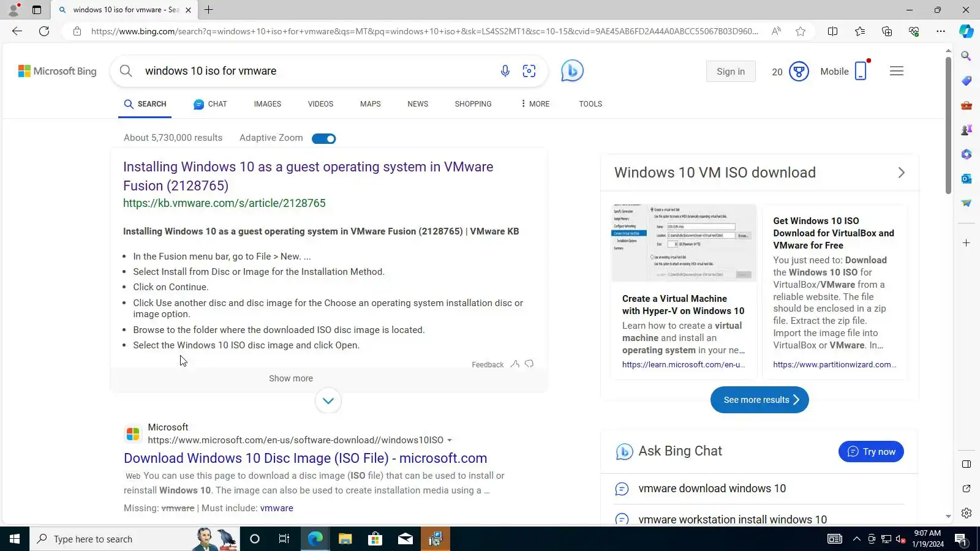Viewport: 980px width, 551px height.
Task: Switch to the NEWS tab
Action: click(418, 104)
